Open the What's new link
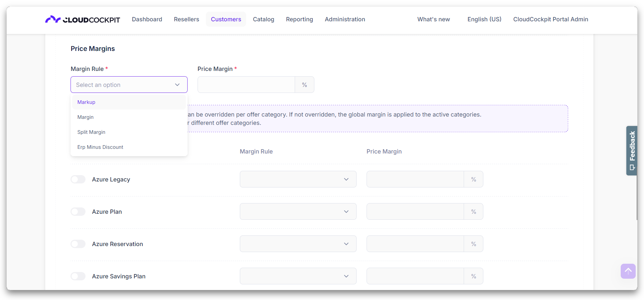This screenshot has height=300, width=644. (x=433, y=19)
